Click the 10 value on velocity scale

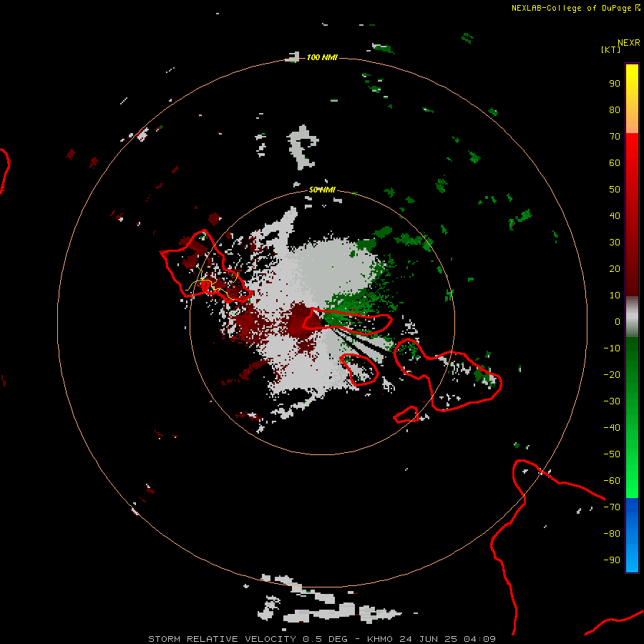coord(615,296)
